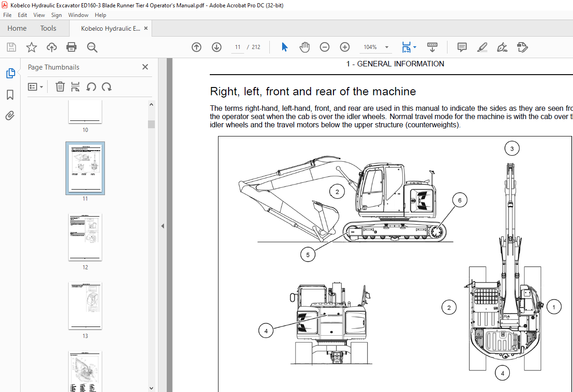573x392 pixels.
Task: Zoom out with the minus icon
Action: point(325,47)
